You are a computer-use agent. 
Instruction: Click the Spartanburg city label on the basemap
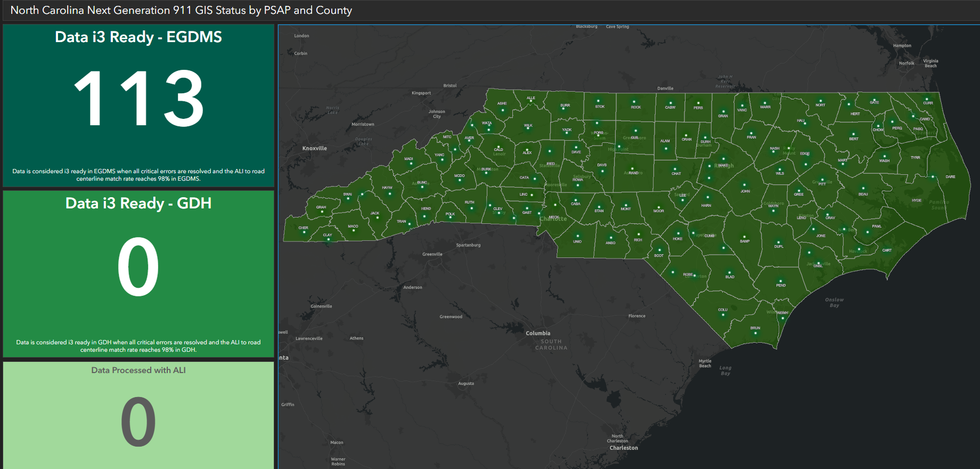(468, 245)
